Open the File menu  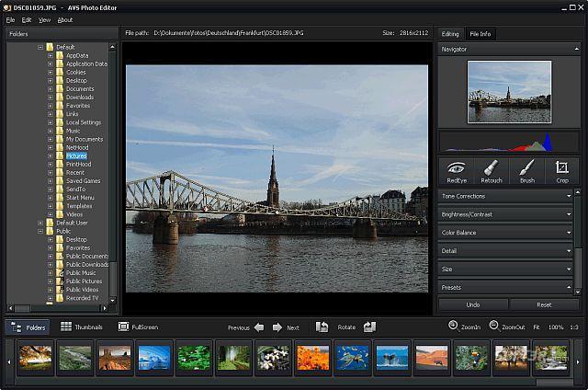pos(10,20)
